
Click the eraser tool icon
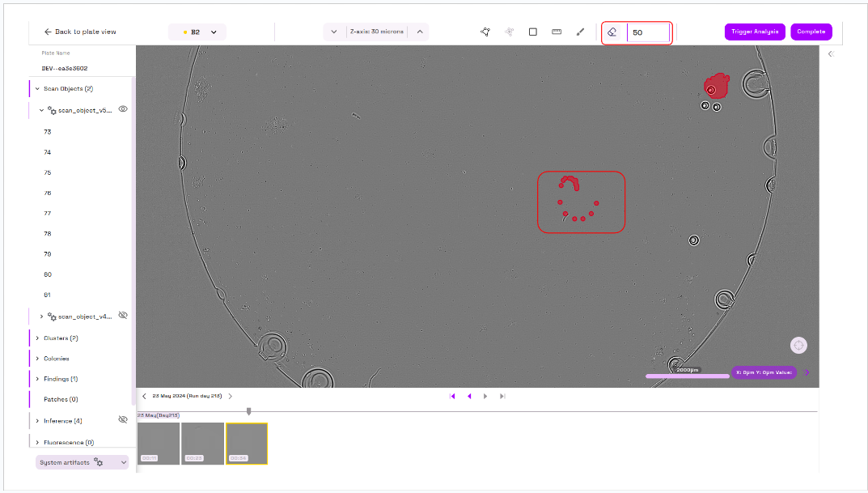pyautogui.click(x=612, y=32)
